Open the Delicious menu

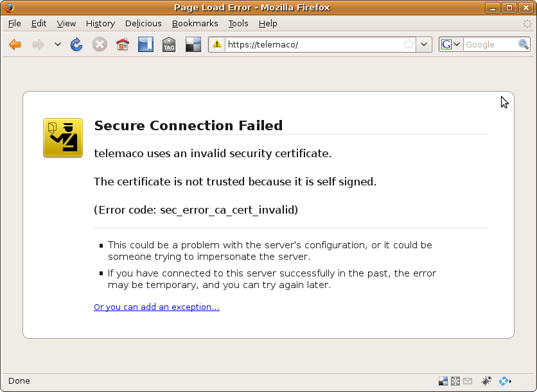coord(143,23)
